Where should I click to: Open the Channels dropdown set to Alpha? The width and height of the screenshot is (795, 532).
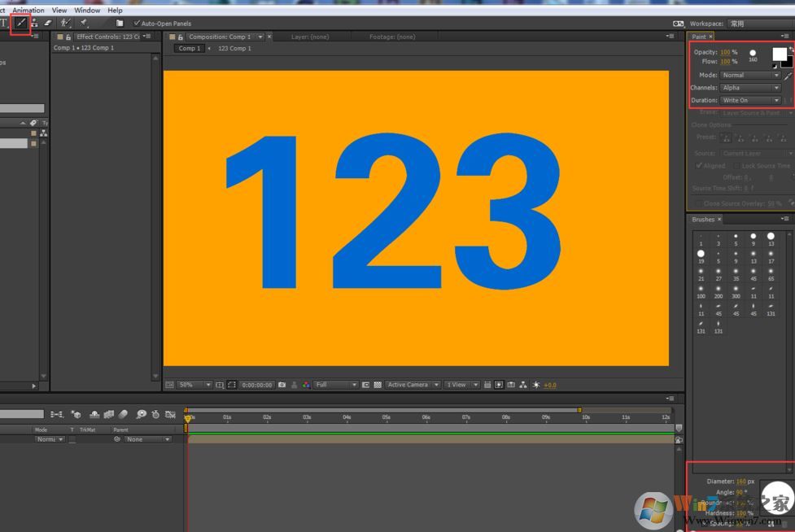click(750, 88)
